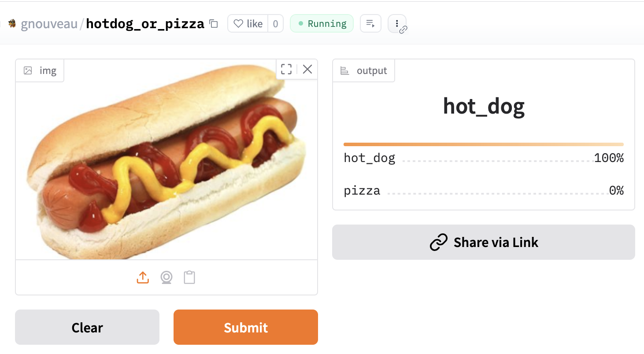This screenshot has width=644, height=354.
Task: Remove the uploaded hot dog image
Action: [307, 69]
